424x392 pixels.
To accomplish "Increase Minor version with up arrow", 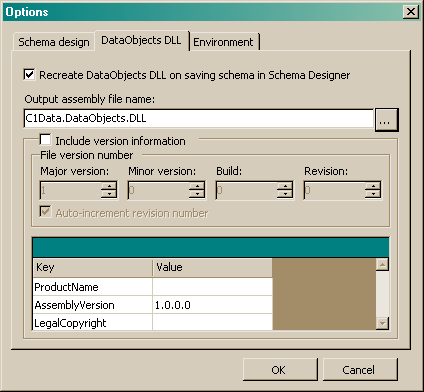I will pos(197,186).
